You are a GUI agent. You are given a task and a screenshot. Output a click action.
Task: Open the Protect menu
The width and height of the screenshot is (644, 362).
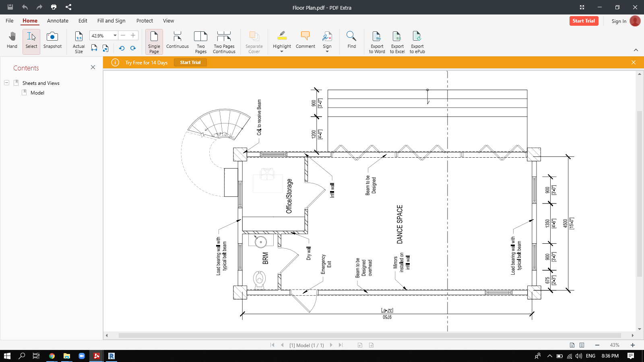tap(144, 21)
